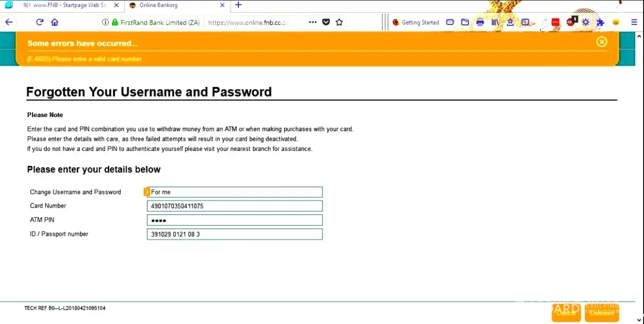Reload the current page
The height and width of the screenshot is (324, 644).
pos(40,22)
